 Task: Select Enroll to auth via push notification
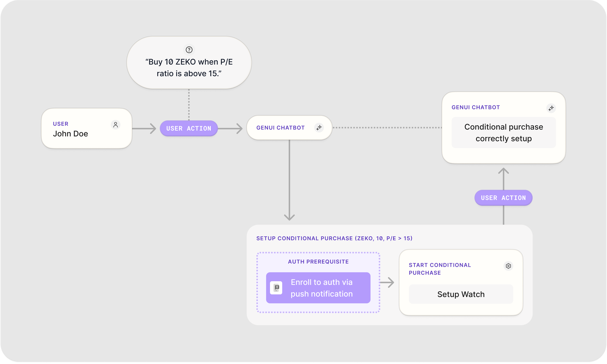(318, 288)
